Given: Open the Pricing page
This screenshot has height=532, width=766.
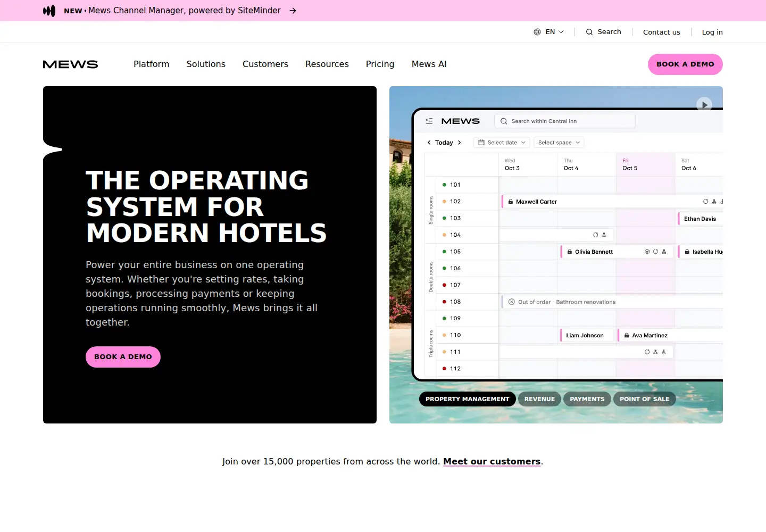Looking at the screenshot, I should tap(380, 64).
